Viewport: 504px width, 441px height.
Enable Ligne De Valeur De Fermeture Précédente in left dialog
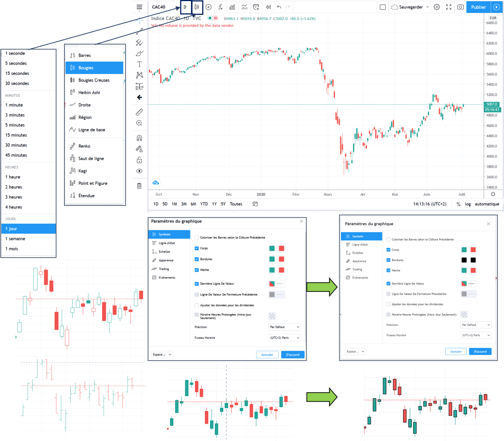pyautogui.click(x=197, y=294)
